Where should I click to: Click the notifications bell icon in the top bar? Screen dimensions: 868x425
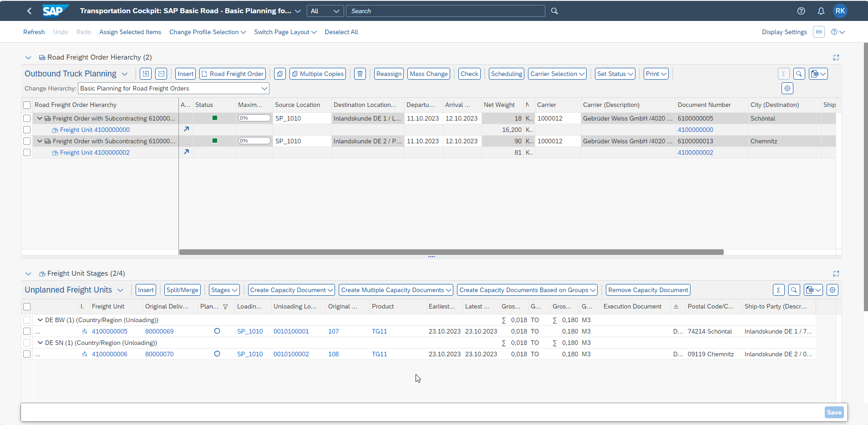(822, 10)
